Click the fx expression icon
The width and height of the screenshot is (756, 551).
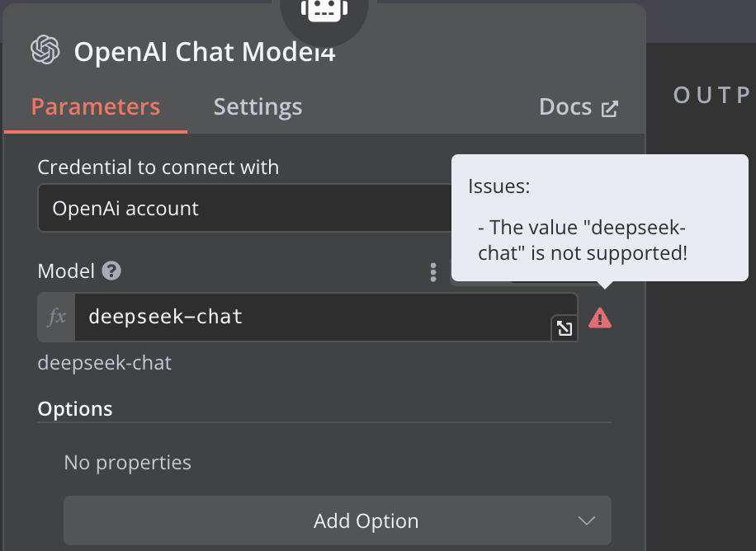[x=57, y=317]
